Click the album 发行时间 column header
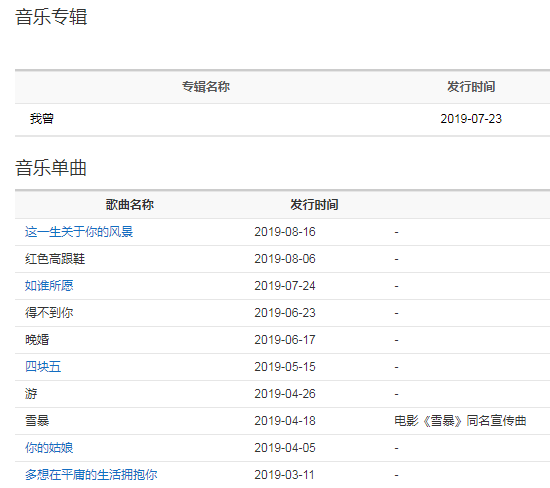This screenshot has height=488, width=550. [471, 87]
